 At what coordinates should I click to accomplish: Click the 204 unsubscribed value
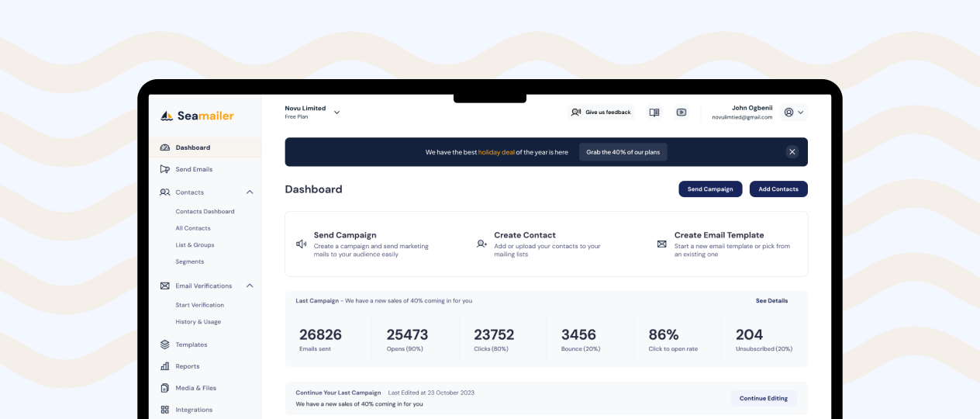tap(749, 334)
